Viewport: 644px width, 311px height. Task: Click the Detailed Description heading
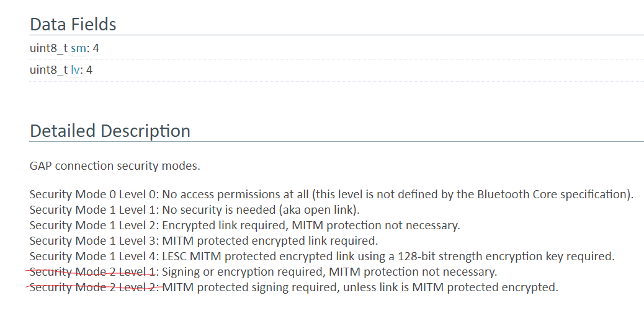[110, 131]
